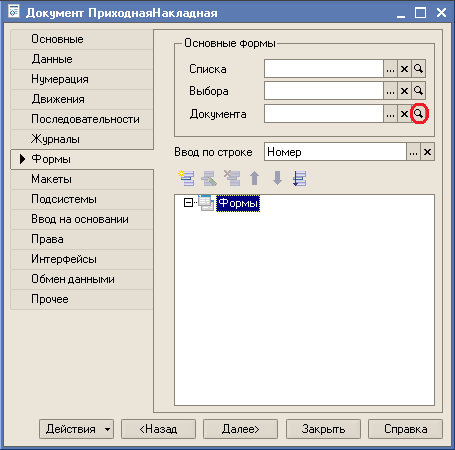
Task: Switch to the Последовательности tab
Action: pos(82,119)
